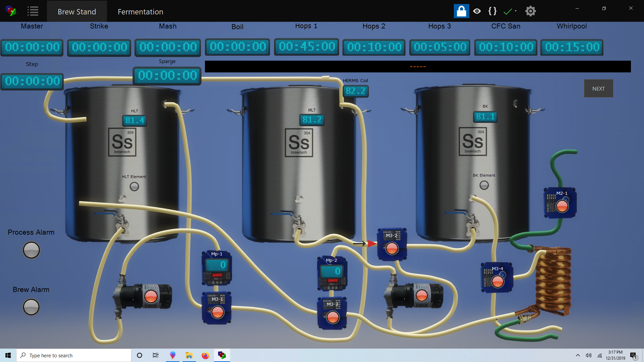This screenshot has width=644, height=362.
Task: Click the CFC San timer display
Action: (x=506, y=47)
